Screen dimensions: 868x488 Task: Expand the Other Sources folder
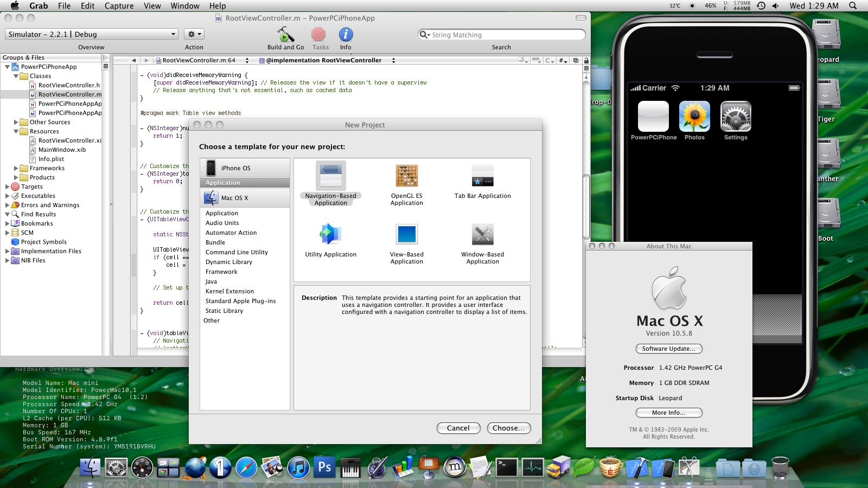(x=16, y=122)
